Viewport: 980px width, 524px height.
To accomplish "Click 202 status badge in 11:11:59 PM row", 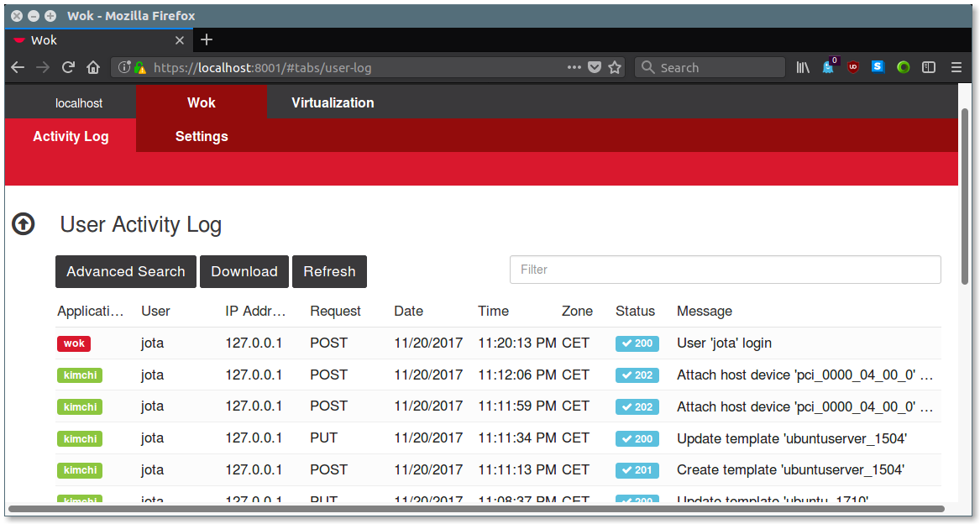I will coord(637,407).
